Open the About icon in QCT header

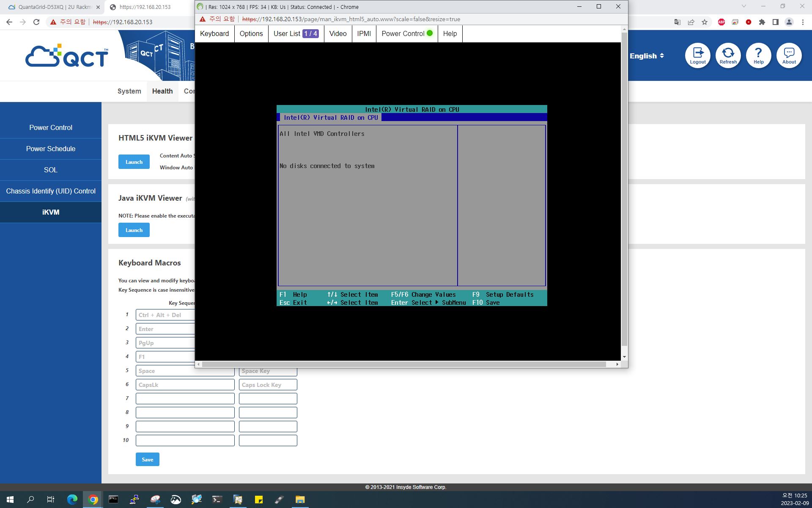(x=789, y=55)
